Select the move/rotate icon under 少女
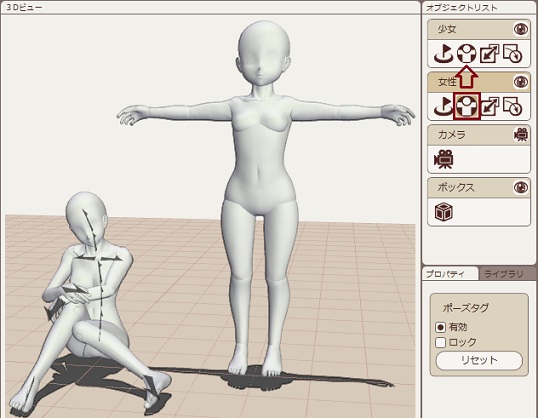The width and height of the screenshot is (538, 418). 444,54
